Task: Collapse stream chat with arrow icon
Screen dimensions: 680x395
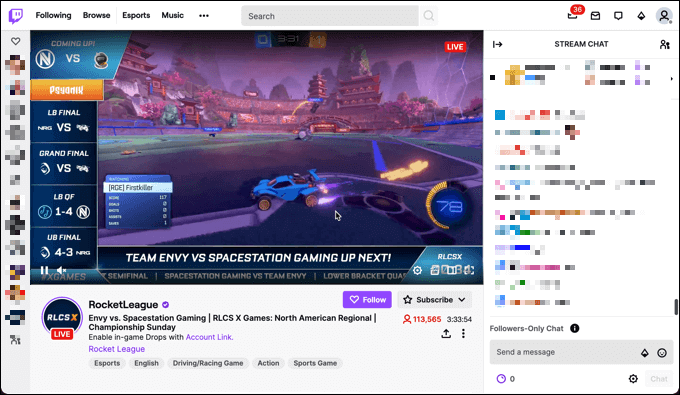Action: 497,44
